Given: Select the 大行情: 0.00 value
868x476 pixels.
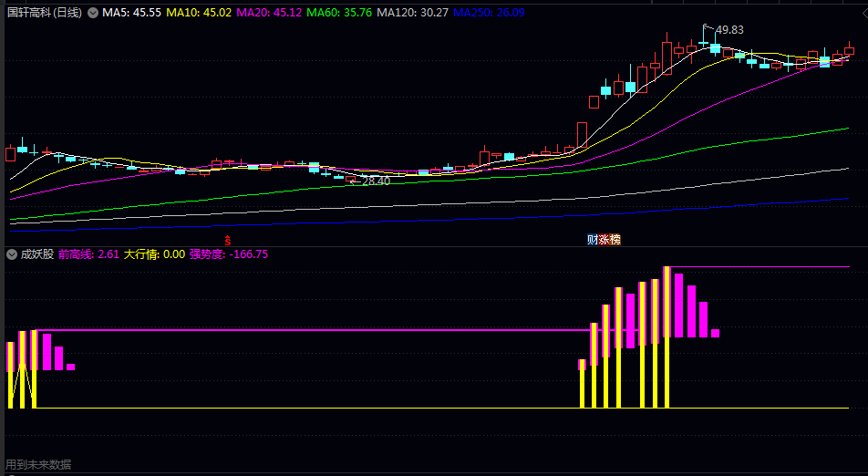Looking at the screenshot, I should 154,254.
